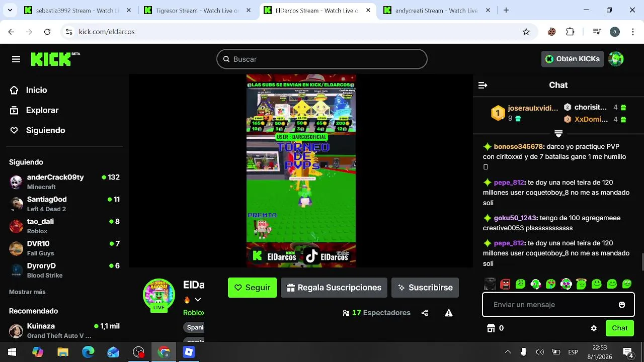Viewport: 644px width, 362px height.
Task: Open OBS Studio from taskbar
Action: tap(138, 352)
